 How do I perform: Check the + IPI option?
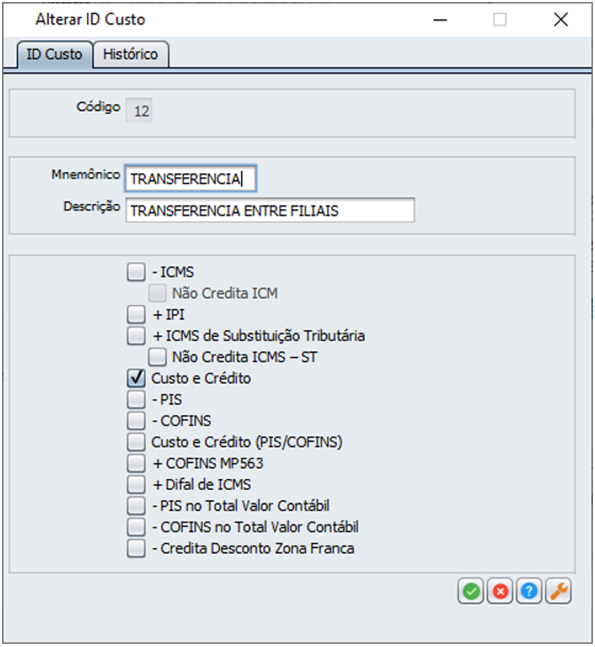click(136, 314)
